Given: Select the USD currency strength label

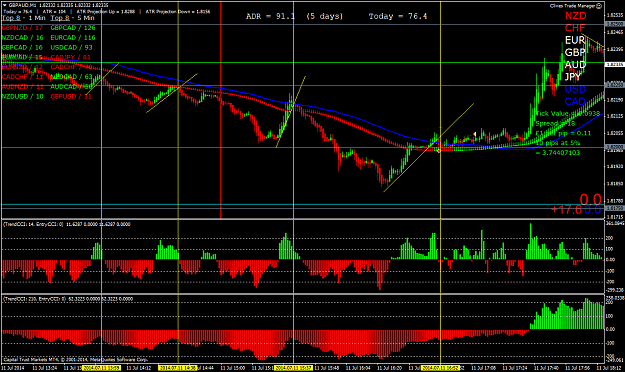Looking at the screenshot, I should [x=575, y=89].
